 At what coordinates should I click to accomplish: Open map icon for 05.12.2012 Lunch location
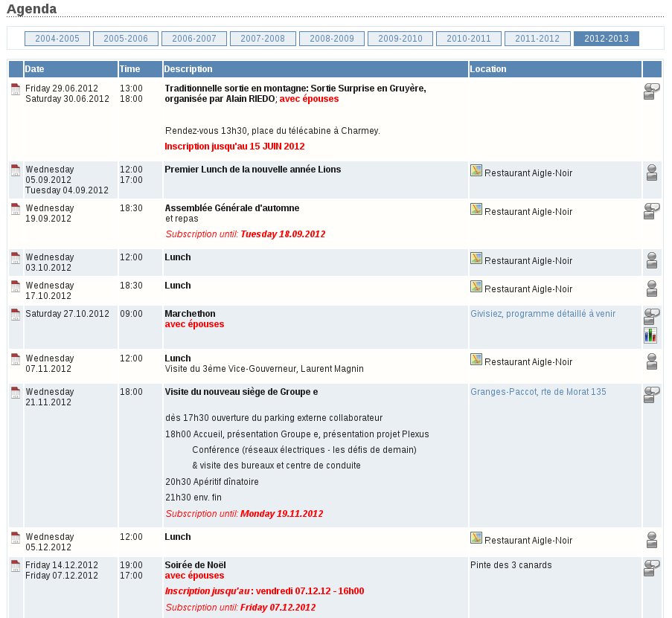click(x=476, y=538)
